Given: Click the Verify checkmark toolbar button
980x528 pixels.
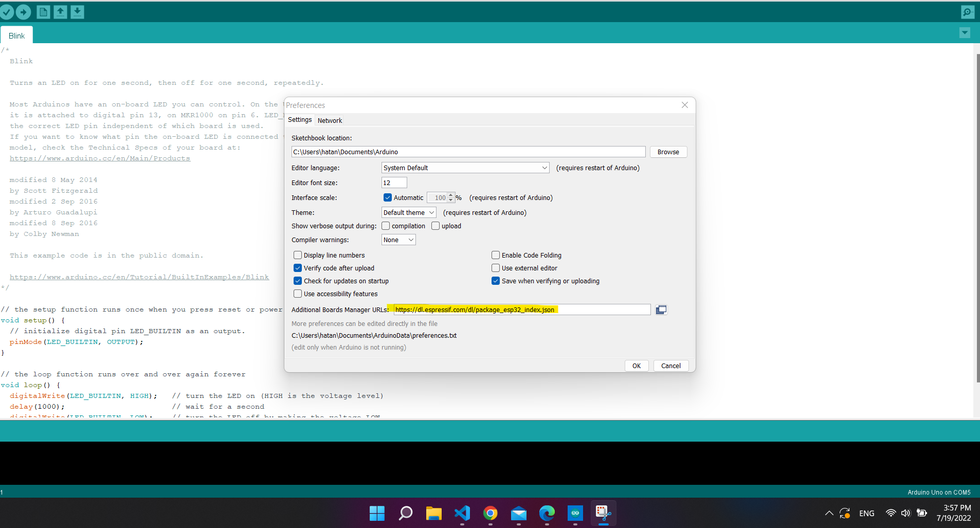Looking at the screenshot, I should 7,12.
